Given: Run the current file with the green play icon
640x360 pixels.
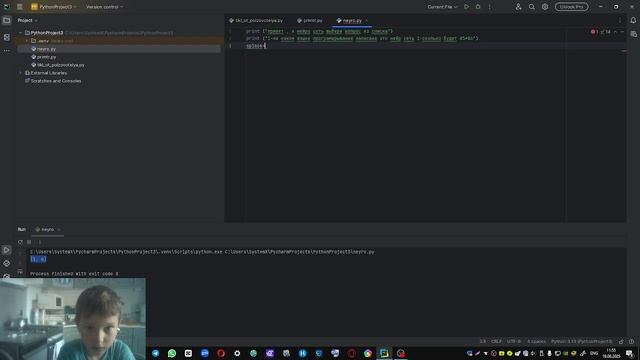Looking at the screenshot, I should 467,7.
